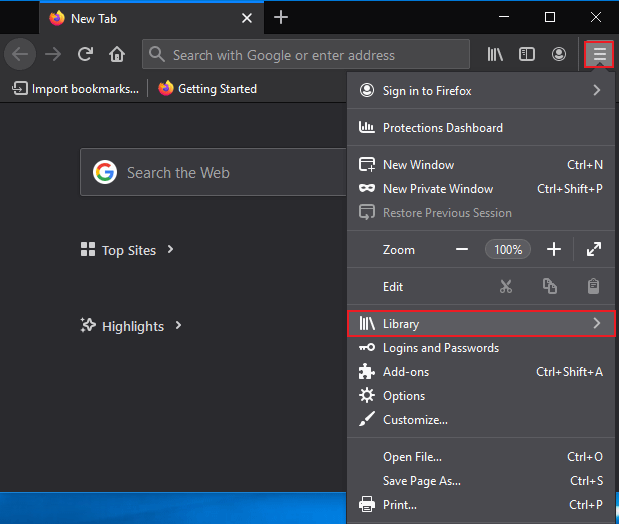
Task: Click the Customize paintbrush icon
Action: tap(367, 419)
